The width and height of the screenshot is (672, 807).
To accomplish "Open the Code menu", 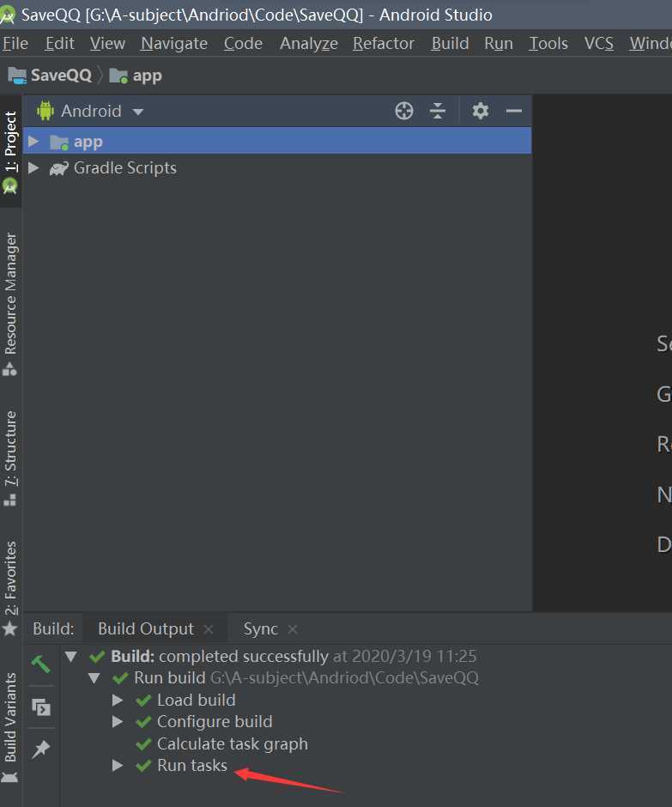I will click(243, 43).
